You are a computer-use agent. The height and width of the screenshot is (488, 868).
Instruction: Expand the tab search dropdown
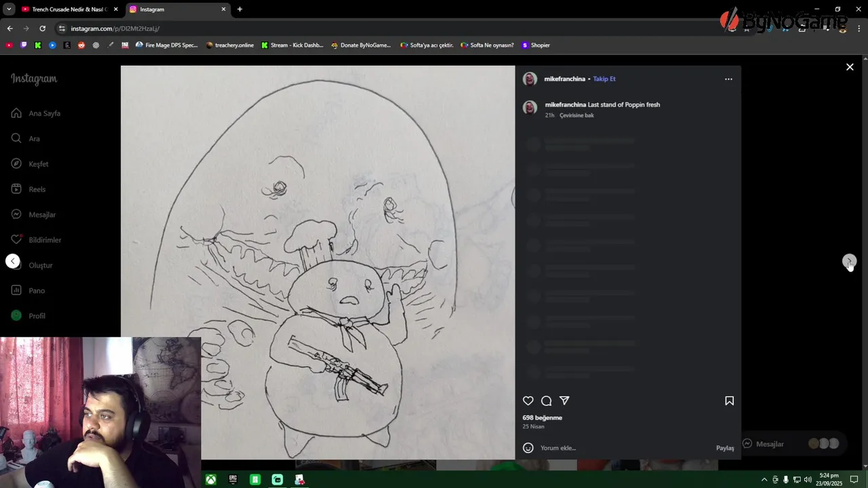[8, 9]
